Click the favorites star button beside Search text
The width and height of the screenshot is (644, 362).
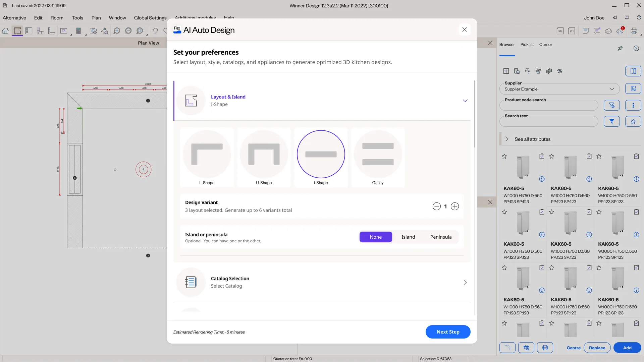tap(633, 121)
